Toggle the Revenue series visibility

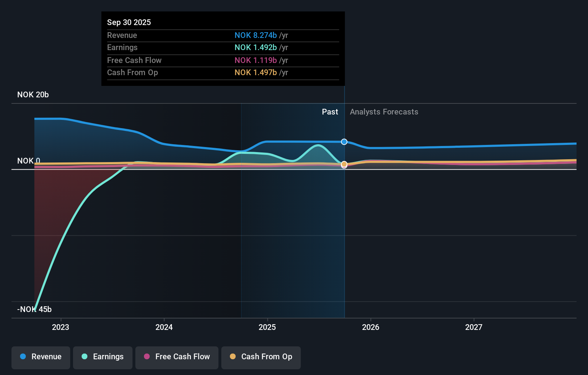pos(40,357)
